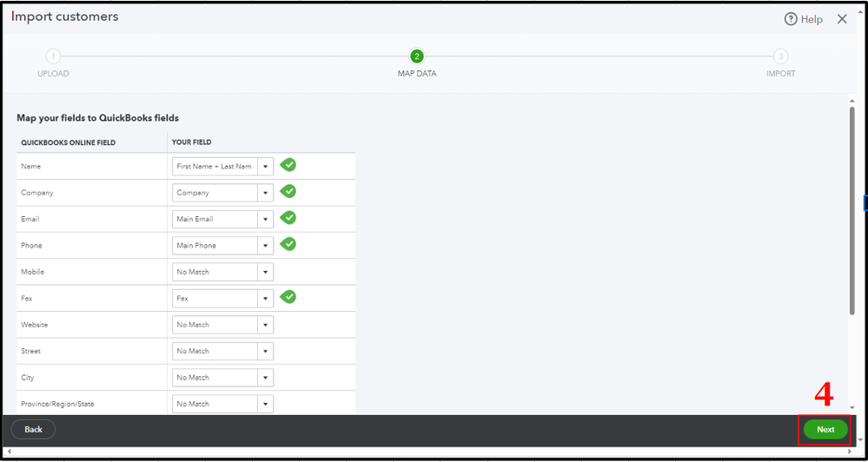Click the Fax row label
This screenshot has height=462, width=868.
(27, 298)
